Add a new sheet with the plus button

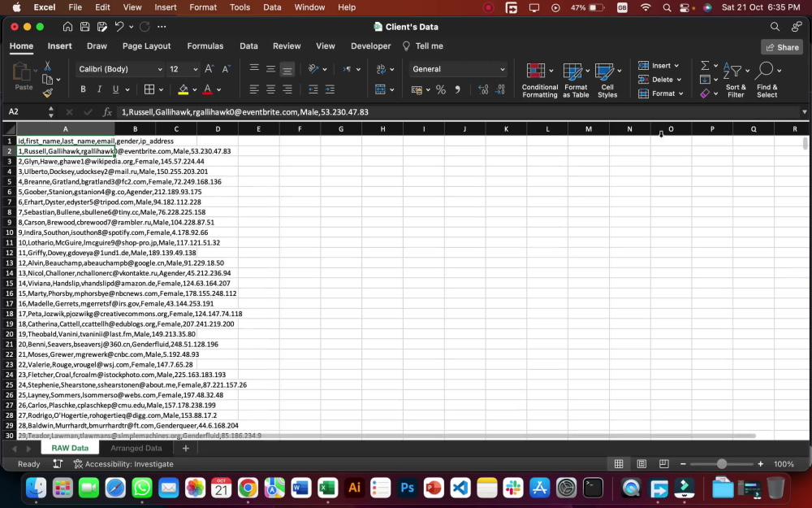coord(186,448)
